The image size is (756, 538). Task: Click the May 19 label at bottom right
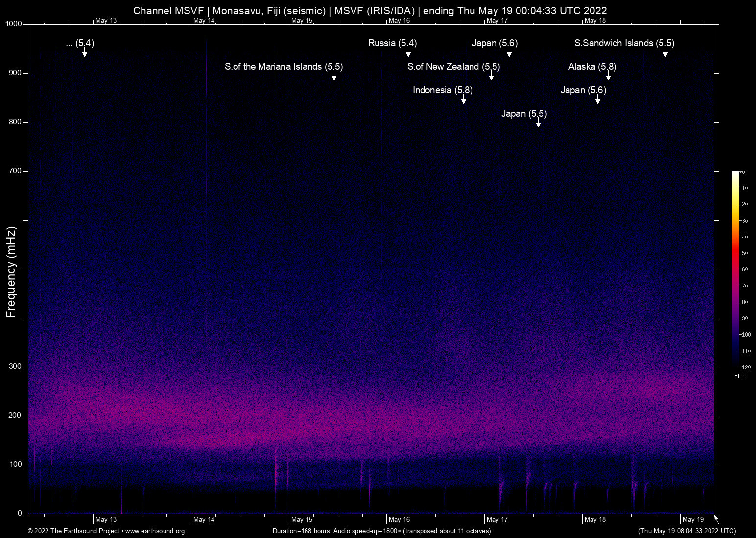click(693, 519)
